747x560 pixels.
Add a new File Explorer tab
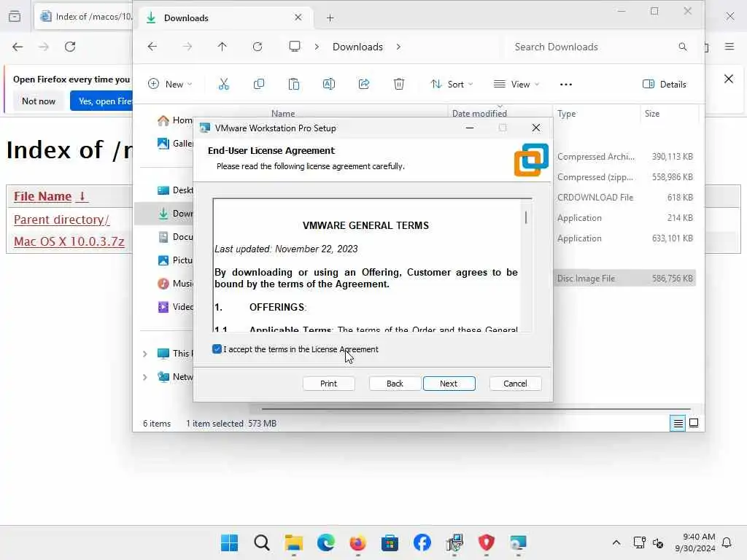click(330, 18)
